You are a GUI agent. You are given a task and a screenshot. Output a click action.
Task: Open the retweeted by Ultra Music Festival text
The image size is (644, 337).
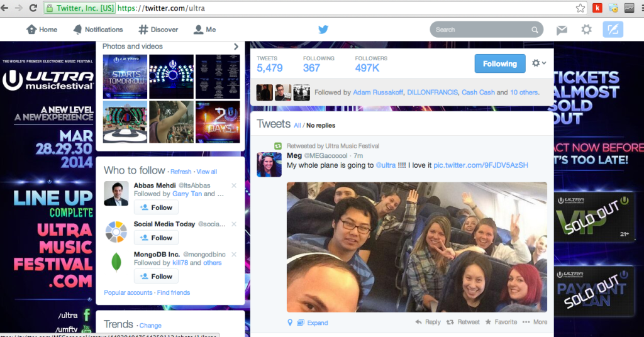click(x=333, y=146)
